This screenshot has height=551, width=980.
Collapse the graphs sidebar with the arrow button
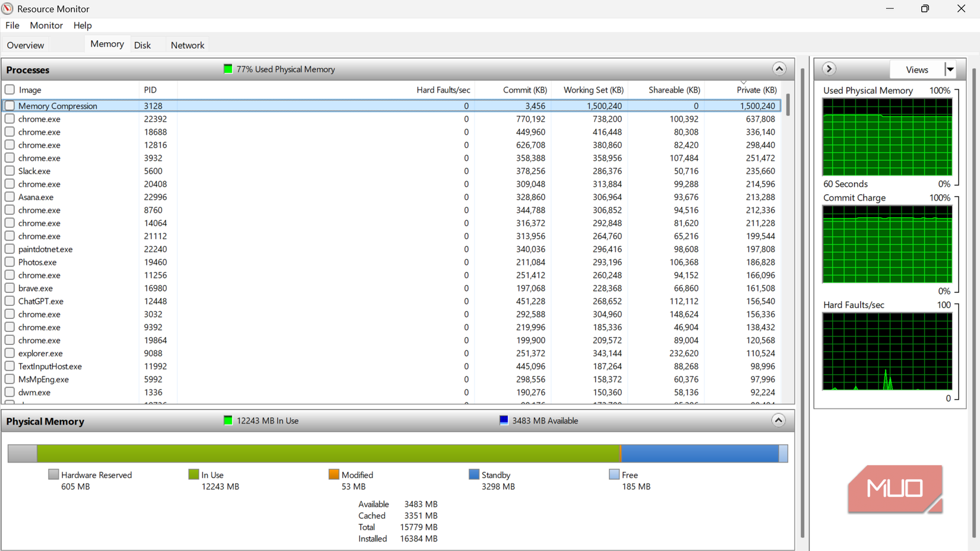pyautogui.click(x=828, y=68)
